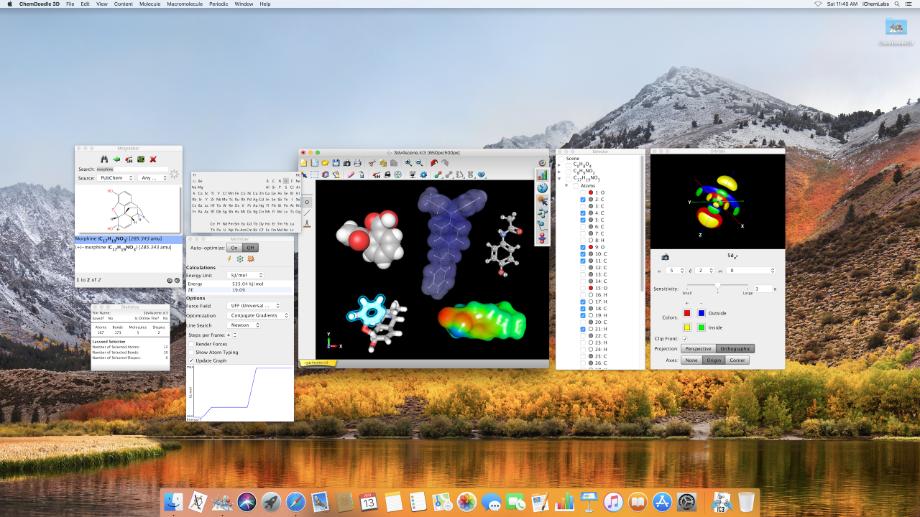Click the binoculars search icon in MolGrabber
This screenshot has height=517, width=920.
[104, 159]
